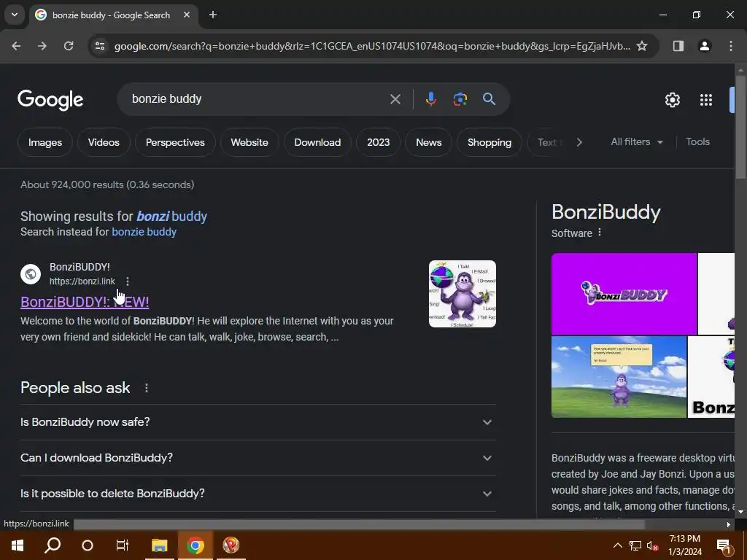
Task: Open network status tray icon
Action: coord(635,545)
